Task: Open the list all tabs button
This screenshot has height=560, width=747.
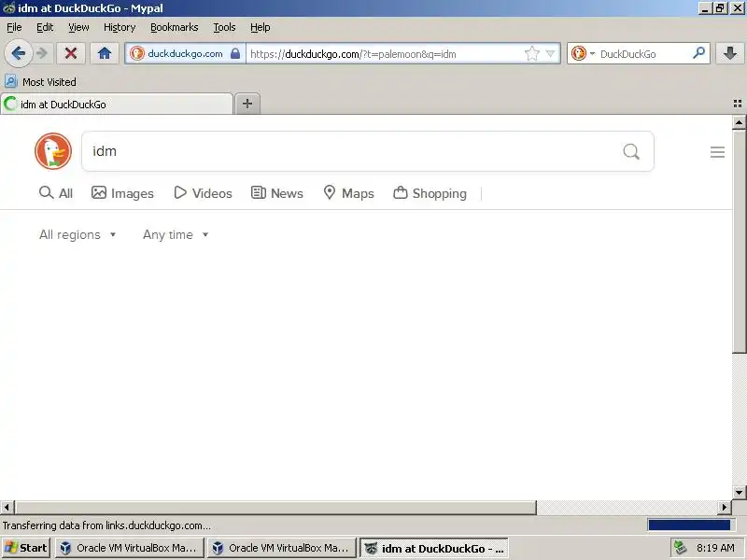Action: [x=738, y=104]
